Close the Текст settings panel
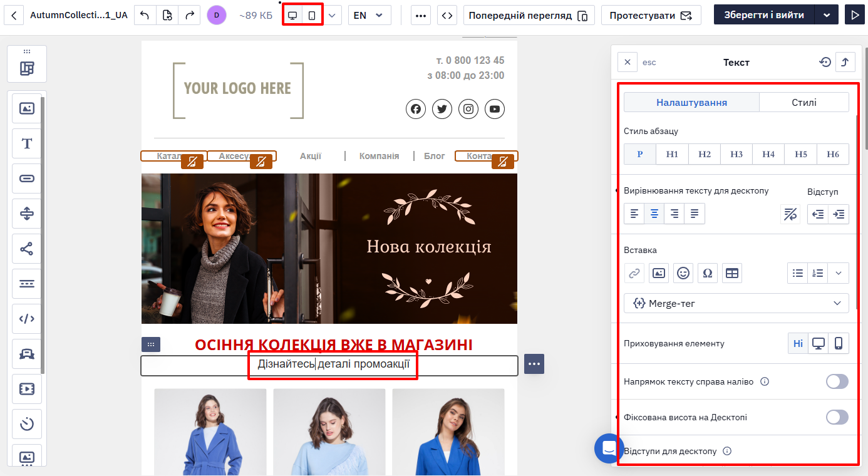Screen dimensions: 868x476 click(x=628, y=62)
